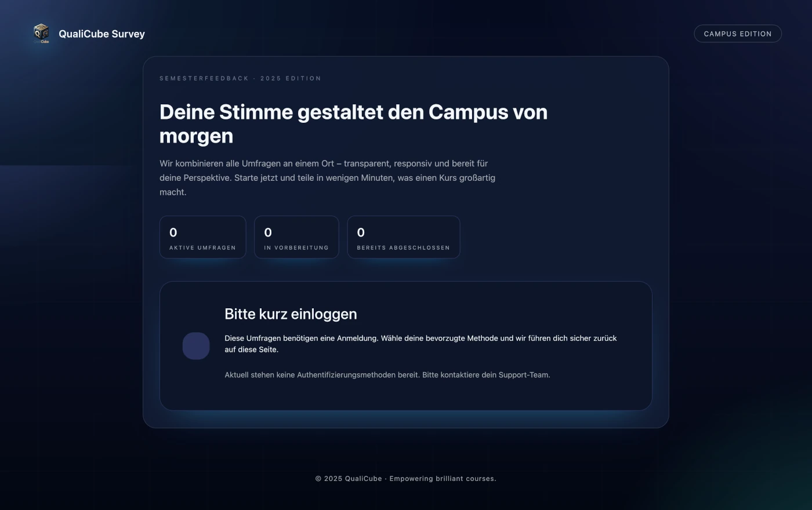Select the In Vorbereitung stat card
Screen dimensions: 812x510
296,236
